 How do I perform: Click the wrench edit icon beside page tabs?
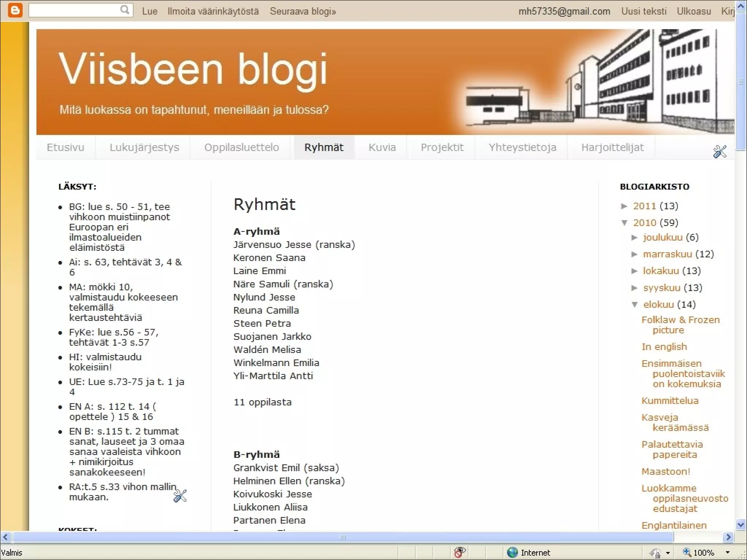[x=720, y=151]
